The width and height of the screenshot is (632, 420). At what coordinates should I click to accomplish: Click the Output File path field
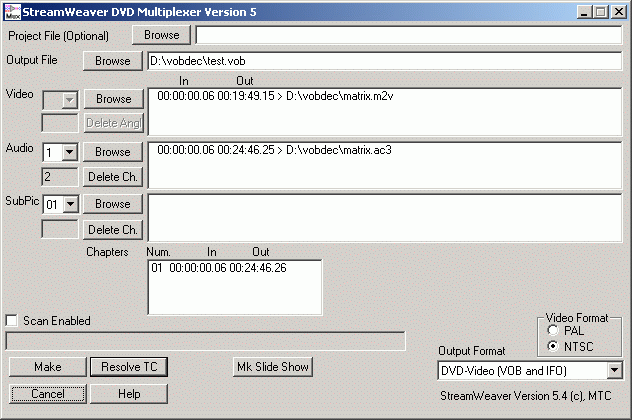pyautogui.click(x=385, y=61)
